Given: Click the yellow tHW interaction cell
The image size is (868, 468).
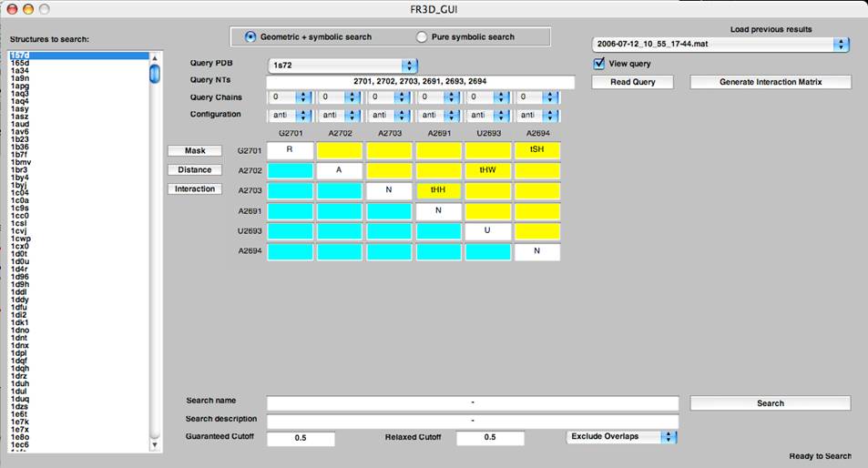Looking at the screenshot, I should click(x=487, y=170).
